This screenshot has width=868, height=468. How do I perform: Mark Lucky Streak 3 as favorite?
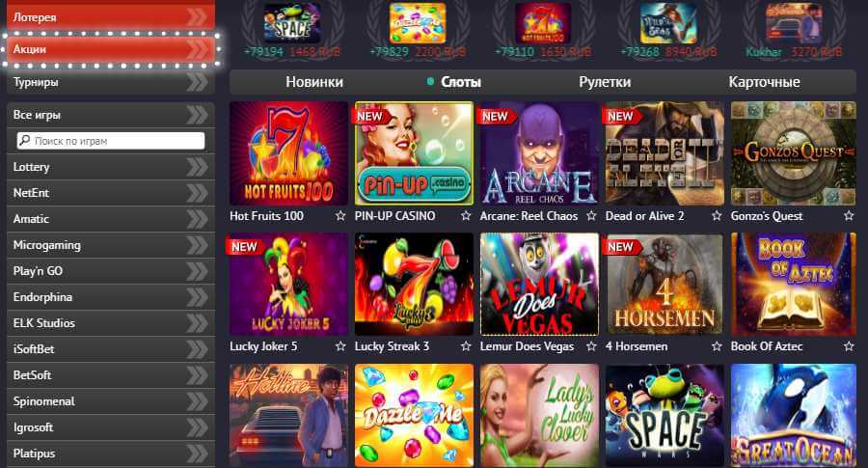click(x=466, y=346)
